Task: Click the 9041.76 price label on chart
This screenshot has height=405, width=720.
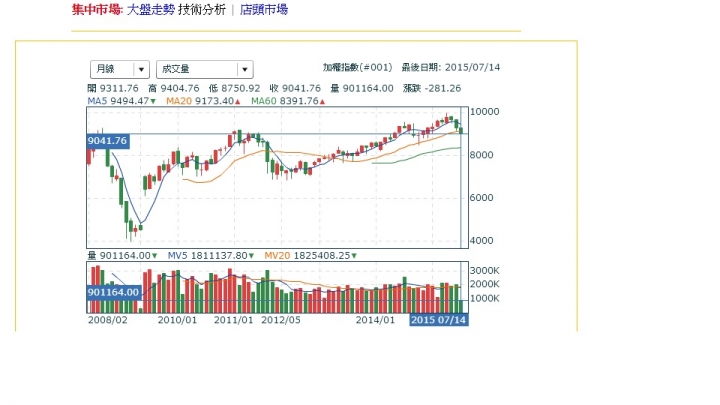Action: (x=108, y=141)
